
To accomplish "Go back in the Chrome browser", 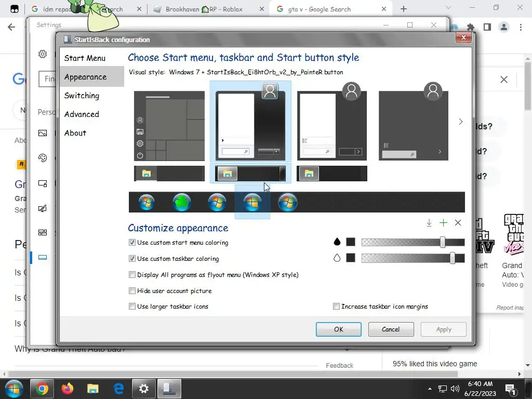I will click(11, 27).
